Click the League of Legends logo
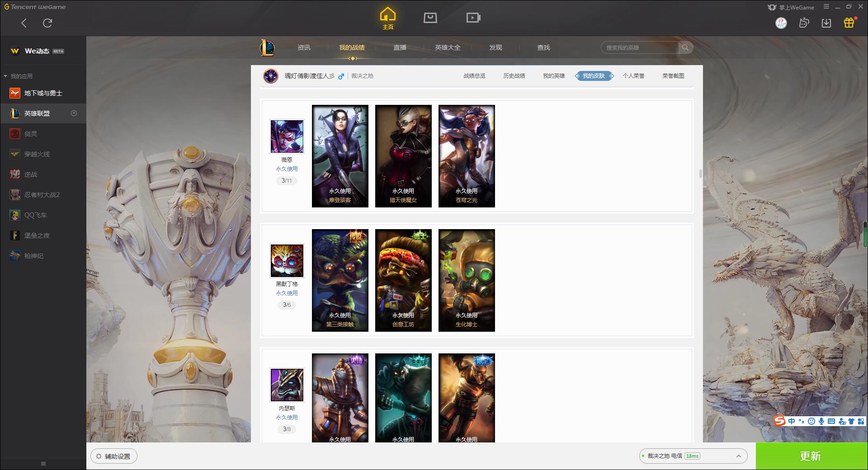Screen dimensions: 868x470 [x=267, y=47]
